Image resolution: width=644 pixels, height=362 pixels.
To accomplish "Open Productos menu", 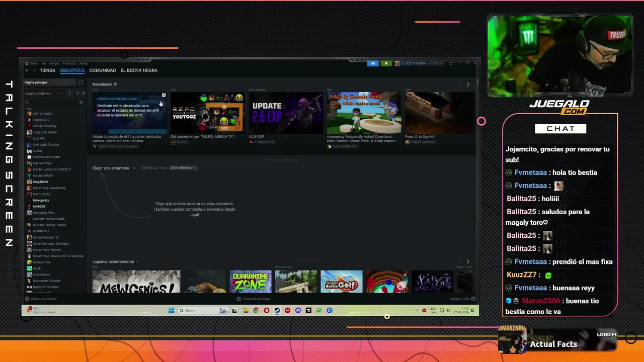I will coord(69,63).
